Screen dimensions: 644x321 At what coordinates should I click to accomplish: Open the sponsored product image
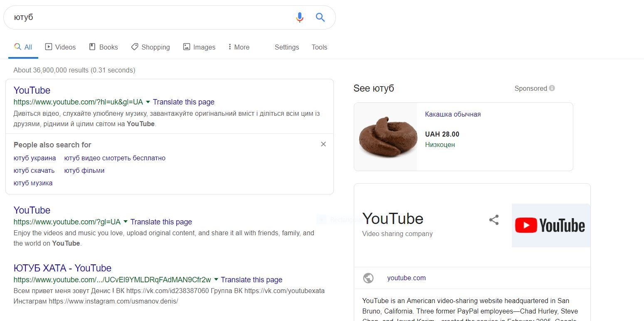point(385,137)
